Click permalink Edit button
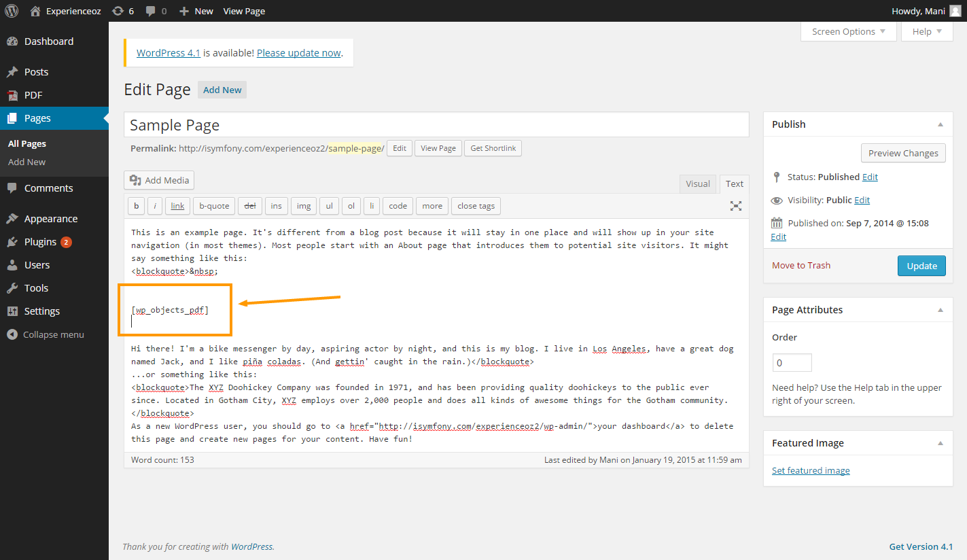 [x=400, y=148]
